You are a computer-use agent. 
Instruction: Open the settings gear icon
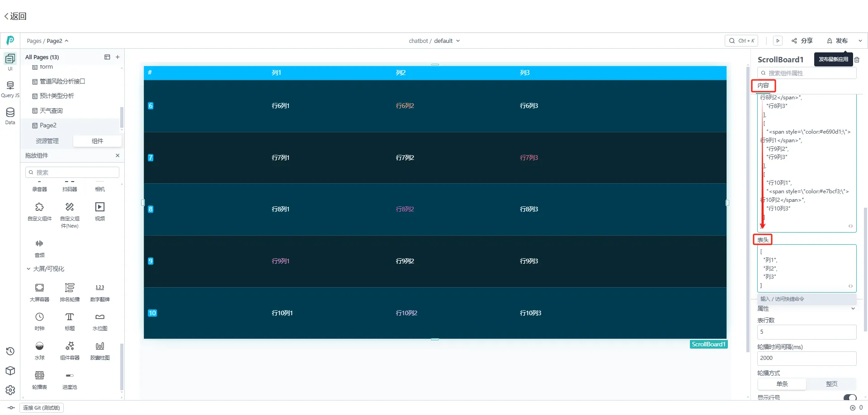[x=10, y=390]
